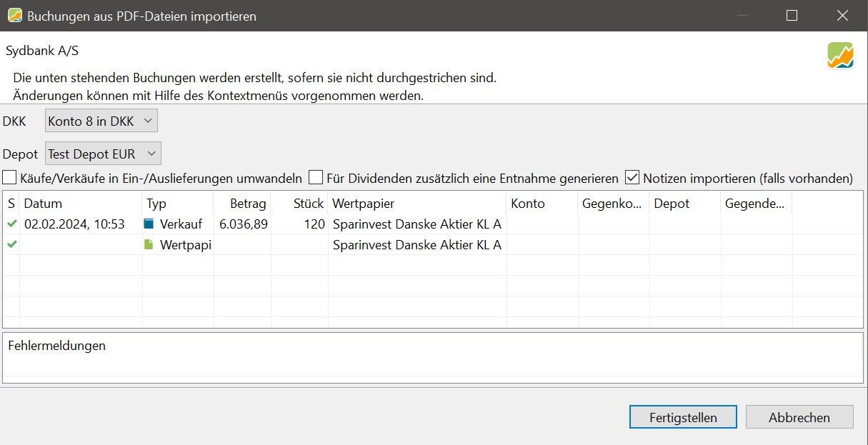Click the teal Verkauf type icon

(x=149, y=224)
